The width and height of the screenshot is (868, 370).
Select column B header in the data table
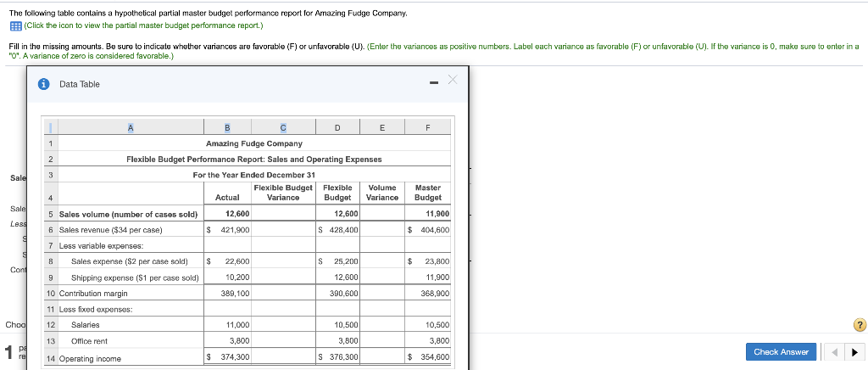pyautogui.click(x=227, y=127)
